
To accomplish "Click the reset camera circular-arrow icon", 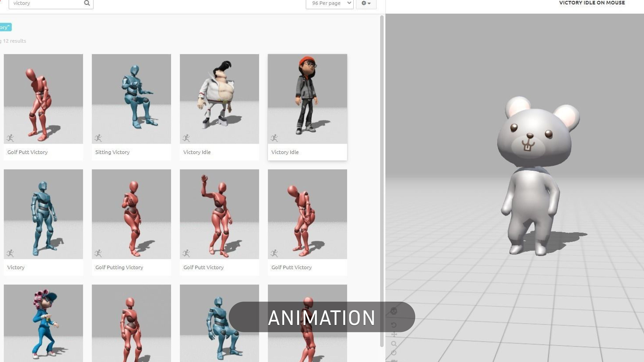I will coord(394,325).
